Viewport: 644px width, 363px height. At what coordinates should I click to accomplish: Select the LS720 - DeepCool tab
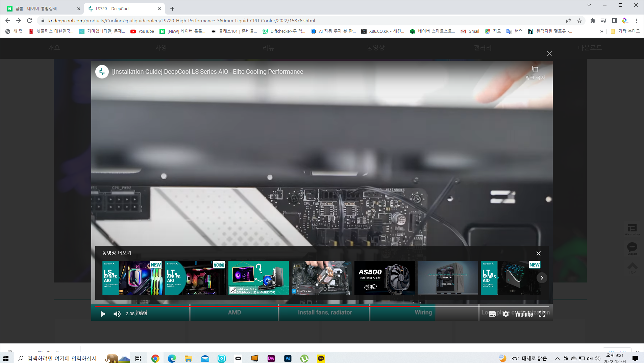click(124, 9)
